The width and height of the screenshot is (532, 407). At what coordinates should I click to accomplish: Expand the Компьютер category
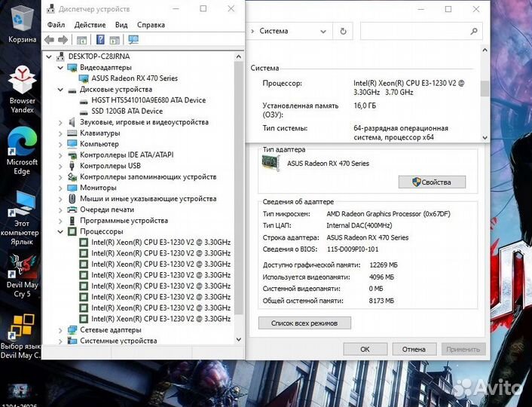pyautogui.click(x=60, y=144)
